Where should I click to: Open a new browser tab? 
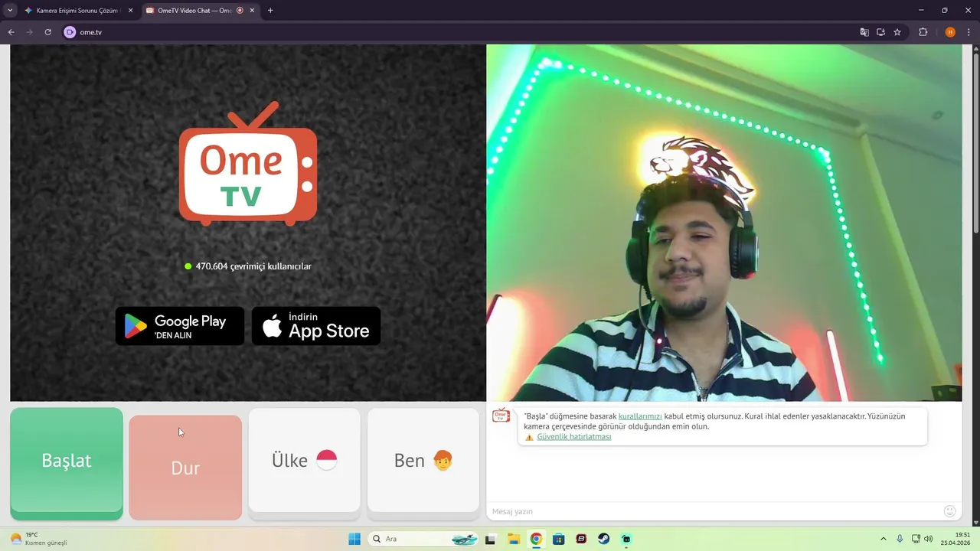click(270, 11)
